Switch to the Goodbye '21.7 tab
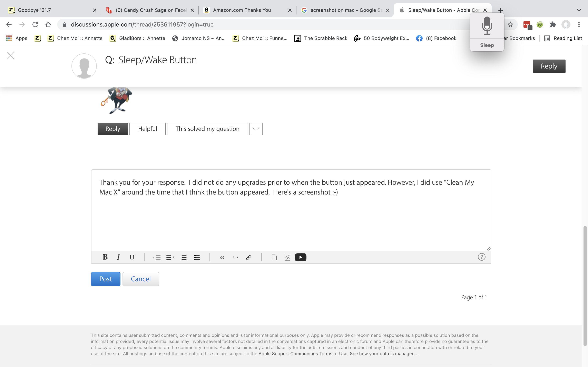Screen dimensions: 588x367 pyautogui.click(x=35, y=10)
